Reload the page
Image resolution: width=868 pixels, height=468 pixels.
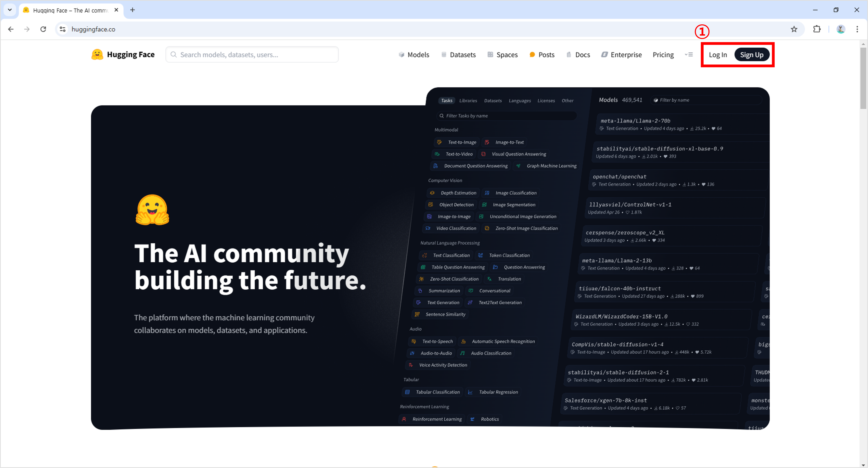click(43, 29)
